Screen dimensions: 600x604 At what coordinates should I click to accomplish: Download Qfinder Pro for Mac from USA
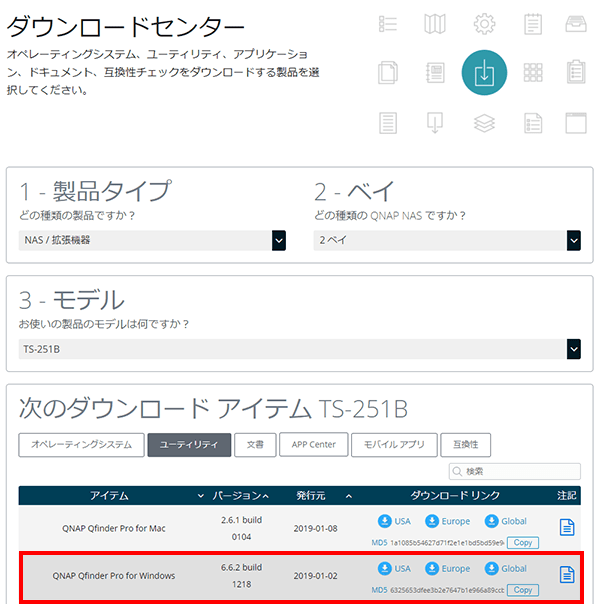click(394, 521)
